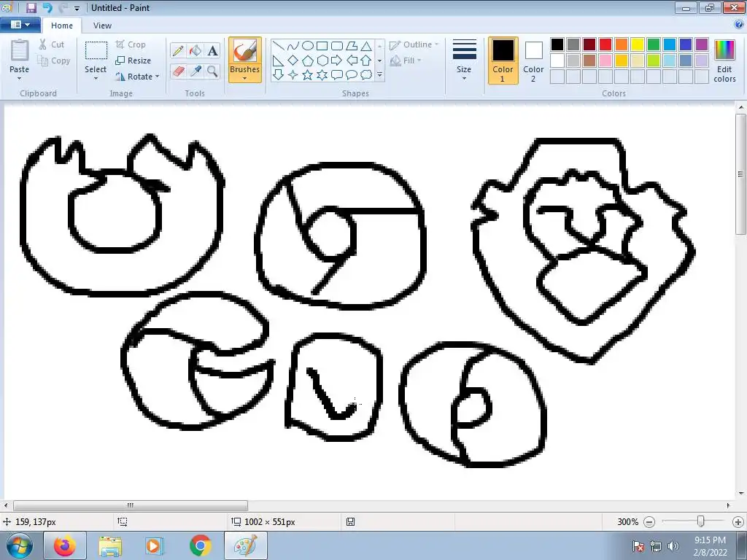Open Firefox from the taskbar

(65, 545)
